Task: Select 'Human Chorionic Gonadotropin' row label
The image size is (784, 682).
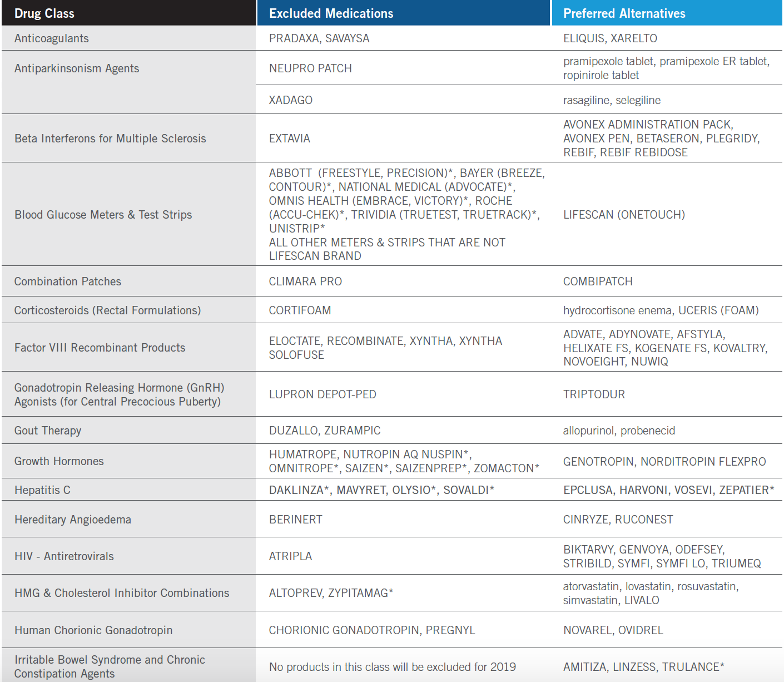Action: (x=93, y=630)
